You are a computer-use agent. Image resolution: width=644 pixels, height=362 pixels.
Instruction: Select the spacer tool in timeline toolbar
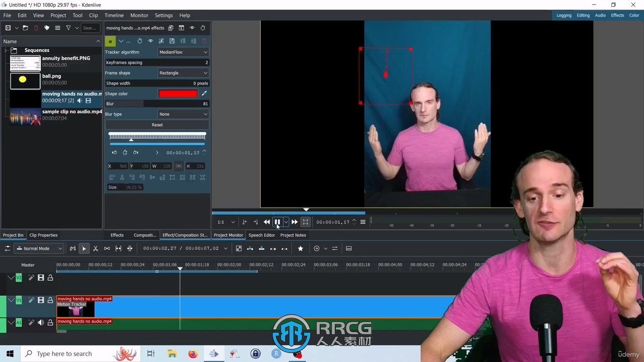coord(107,248)
